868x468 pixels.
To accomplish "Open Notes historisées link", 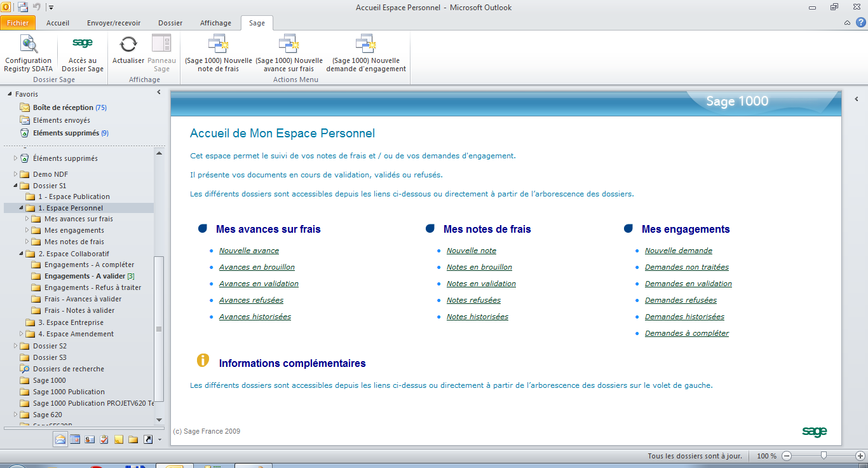I will coord(477,317).
